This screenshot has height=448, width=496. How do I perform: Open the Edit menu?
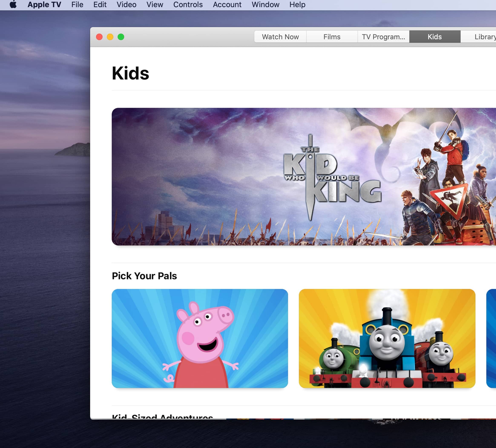pyautogui.click(x=100, y=4)
